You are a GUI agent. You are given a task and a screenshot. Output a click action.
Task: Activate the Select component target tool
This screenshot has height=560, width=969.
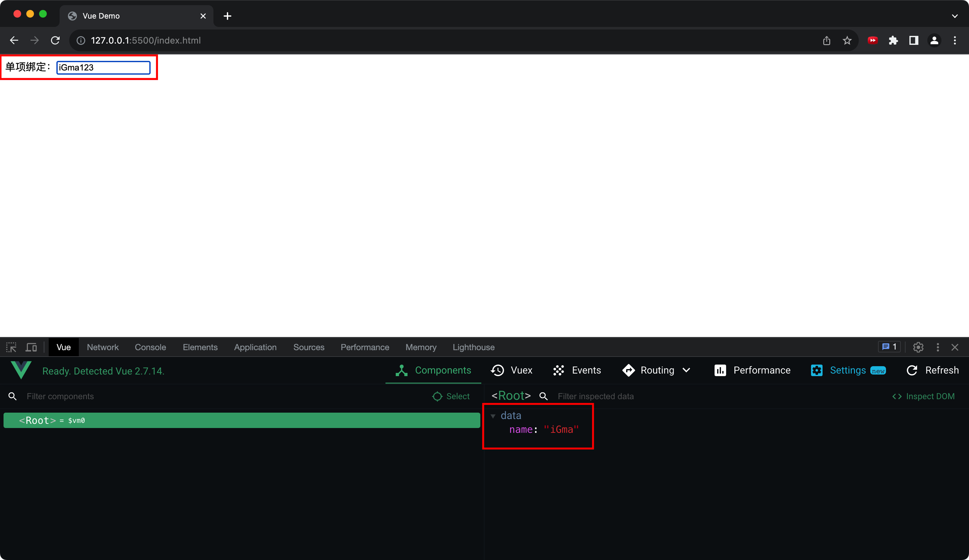point(451,396)
